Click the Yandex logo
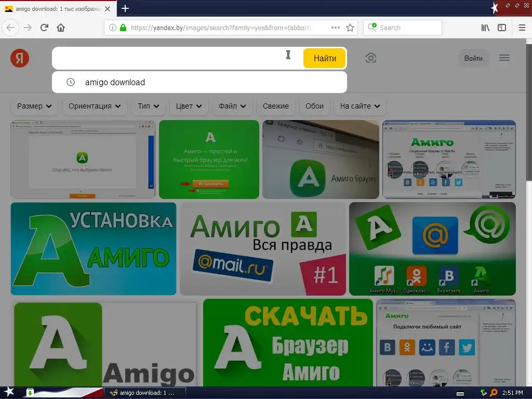This screenshot has width=532, height=399. (x=20, y=58)
